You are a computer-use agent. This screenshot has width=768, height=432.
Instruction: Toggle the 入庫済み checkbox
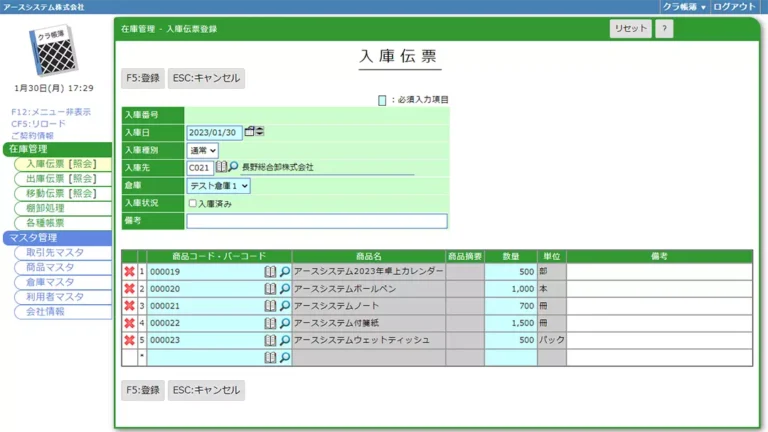coord(192,203)
